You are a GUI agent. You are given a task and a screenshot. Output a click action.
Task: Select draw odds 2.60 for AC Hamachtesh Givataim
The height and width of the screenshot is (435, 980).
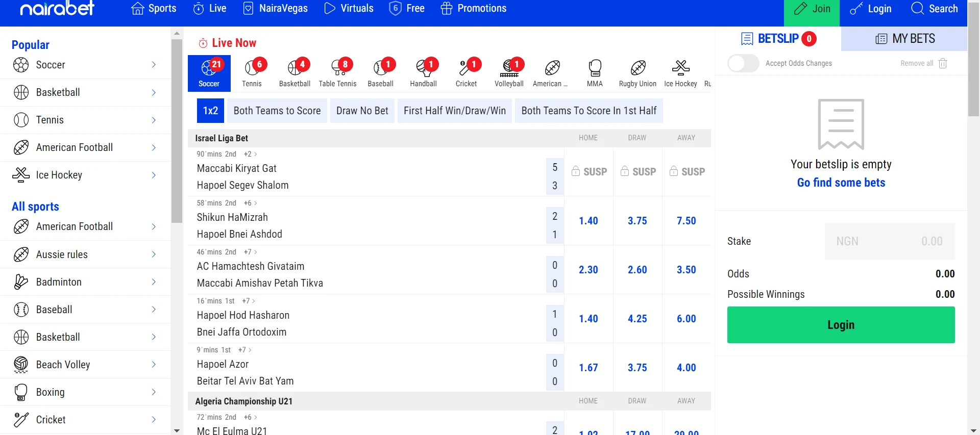[x=638, y=270]
